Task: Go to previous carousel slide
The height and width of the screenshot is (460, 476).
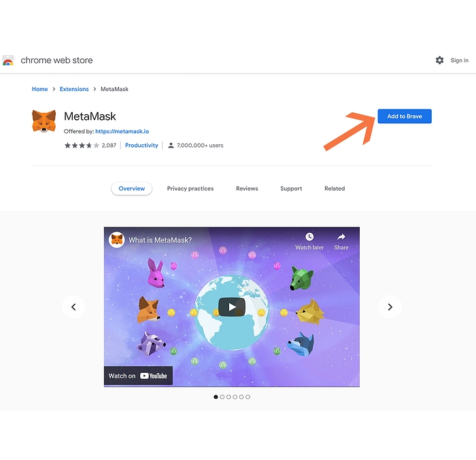Action: point(73,307)
